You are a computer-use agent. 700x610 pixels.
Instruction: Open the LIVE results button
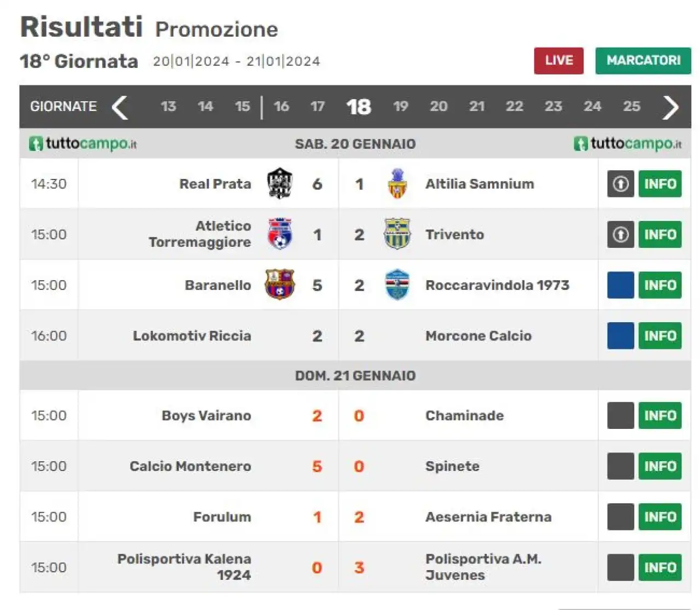pos(559,61)
